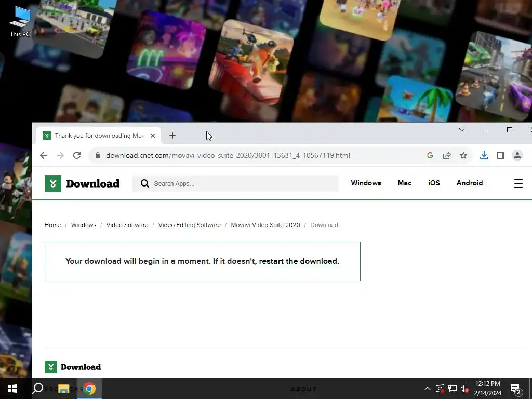
Task: View site security lock info
Action: pyautogui.click(x=98, y=155)
